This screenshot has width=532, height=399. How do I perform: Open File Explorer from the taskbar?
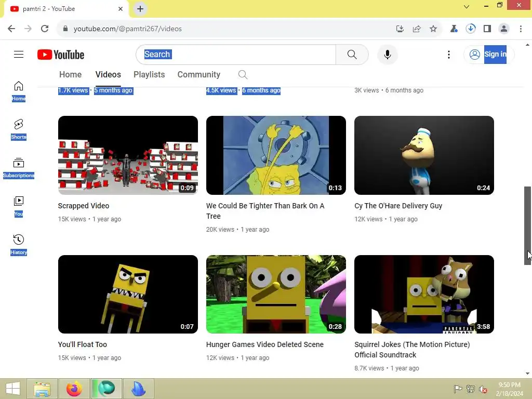[42, 389]
